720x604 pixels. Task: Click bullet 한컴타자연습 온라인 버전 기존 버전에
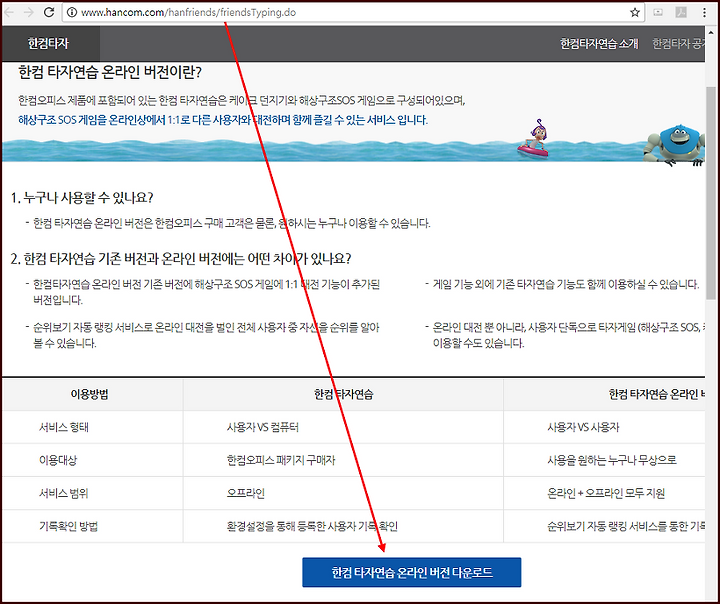click(x=206, y=292)
